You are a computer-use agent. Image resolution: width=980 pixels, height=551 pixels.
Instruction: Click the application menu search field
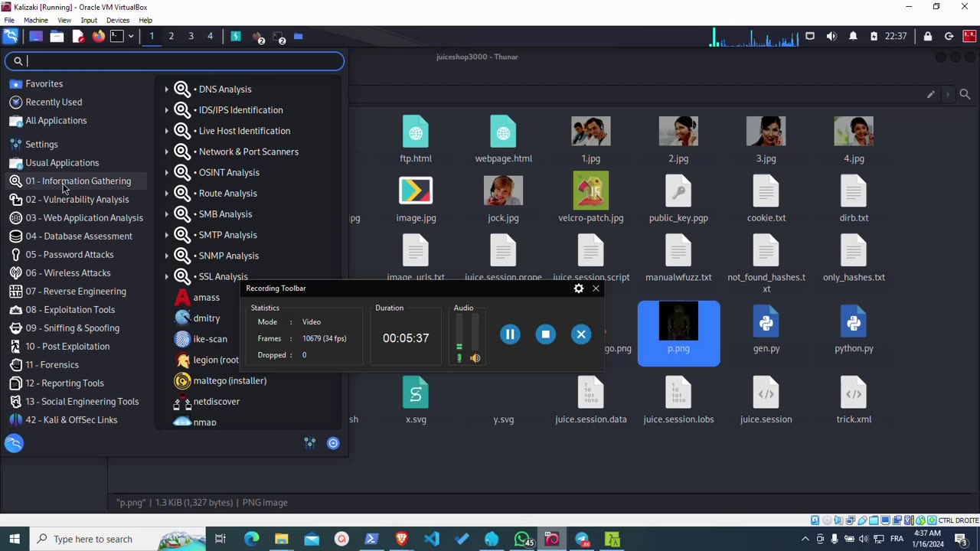[x=175, y=61]
